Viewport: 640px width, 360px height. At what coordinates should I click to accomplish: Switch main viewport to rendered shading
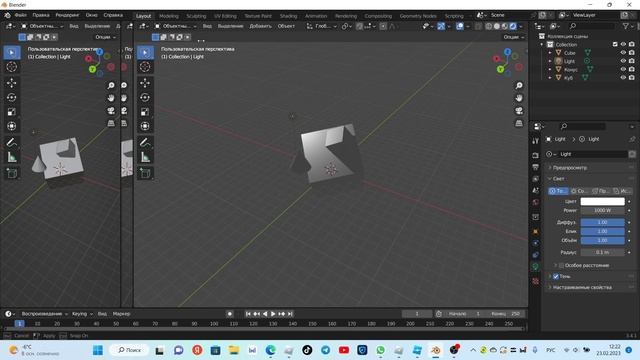click(x=513, y=26)
